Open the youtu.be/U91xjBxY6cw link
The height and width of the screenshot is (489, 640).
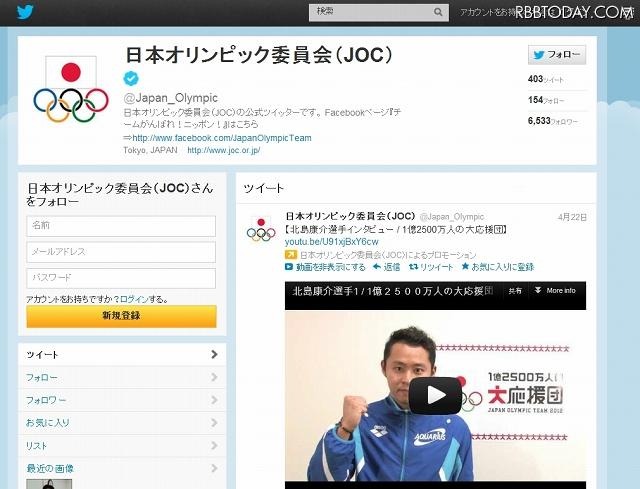coord(331,242)
